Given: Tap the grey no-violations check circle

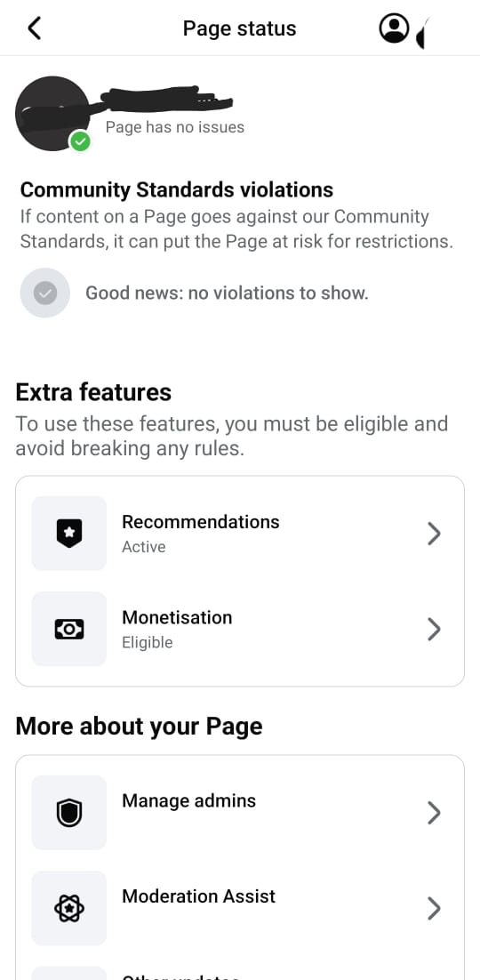Looking at the screenshot, I should (45, 293).
